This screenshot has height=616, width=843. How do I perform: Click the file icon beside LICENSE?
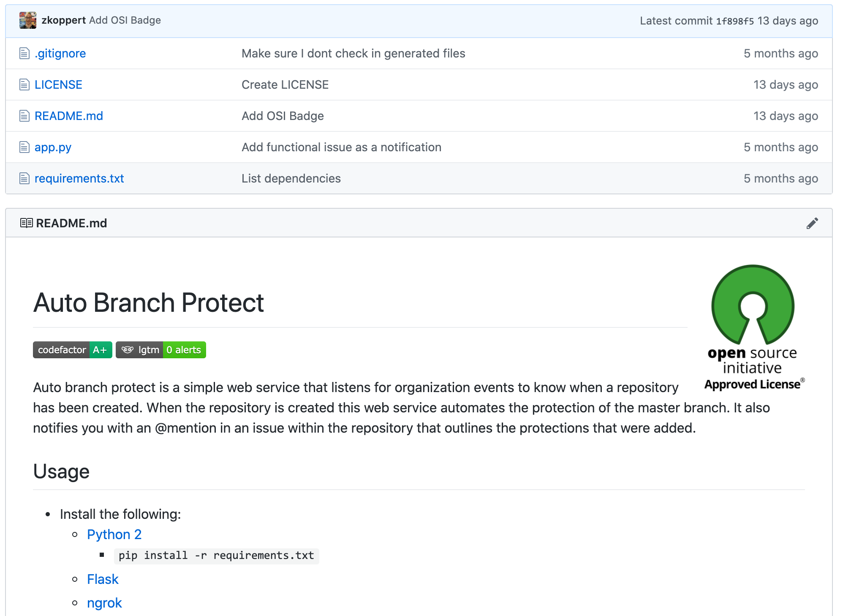[24, 84]
